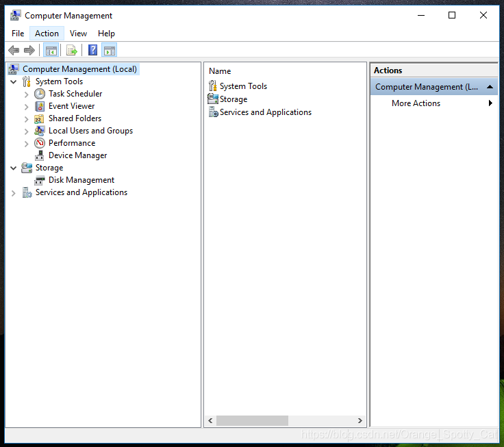This screenshot has width=504, height=447.
Task: Open the blue Help toolbar icon
Action: 92,50
